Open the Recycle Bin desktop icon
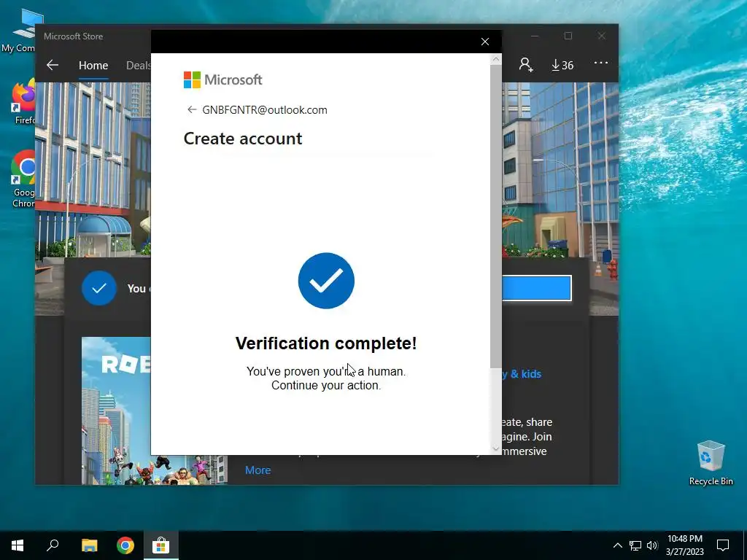Viewport: 747px width, 560px height. (x=711, y=463)
